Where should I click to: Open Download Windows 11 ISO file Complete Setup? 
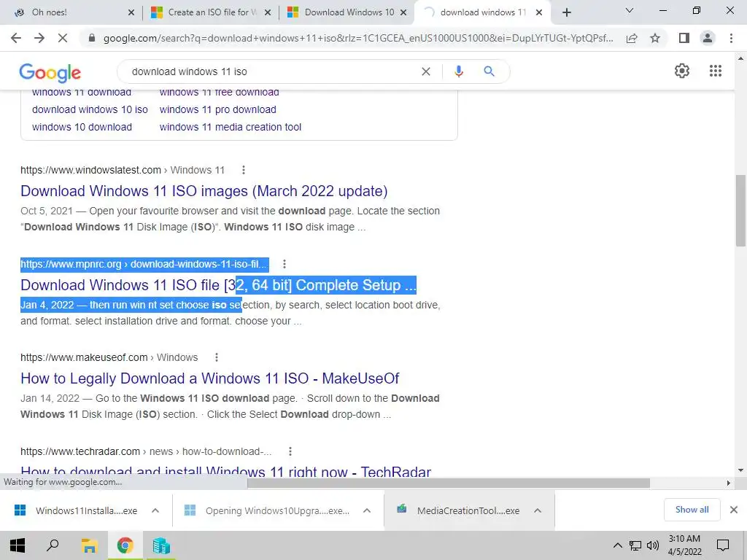(x=218, y=285)
